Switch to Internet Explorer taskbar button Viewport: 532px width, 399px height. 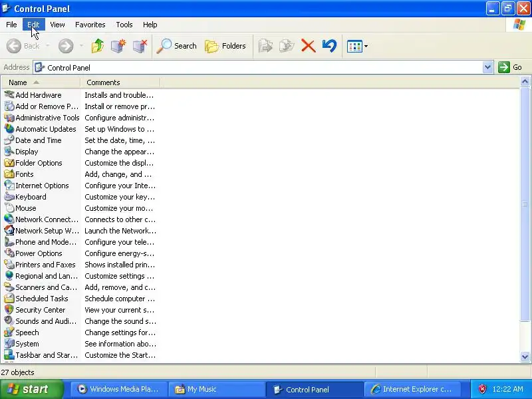point(412,389)
